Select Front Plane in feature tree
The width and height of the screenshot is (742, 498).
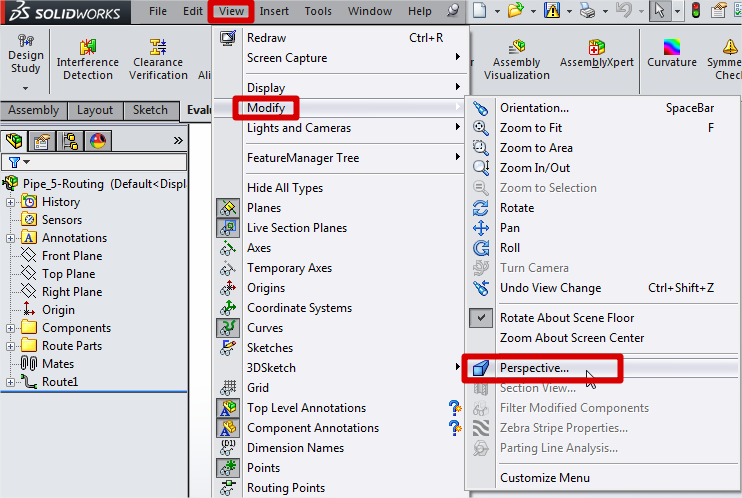tap(71, 256)
